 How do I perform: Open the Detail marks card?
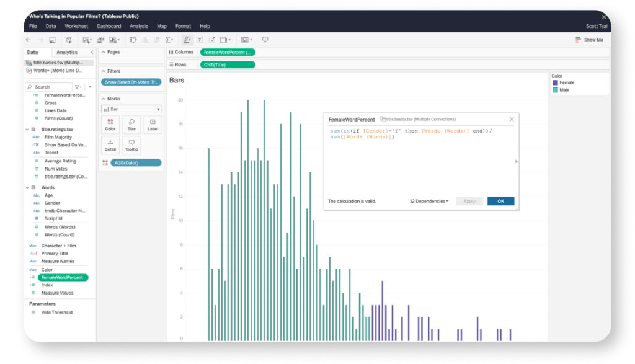pyautogui.click(x=110, y=145)
